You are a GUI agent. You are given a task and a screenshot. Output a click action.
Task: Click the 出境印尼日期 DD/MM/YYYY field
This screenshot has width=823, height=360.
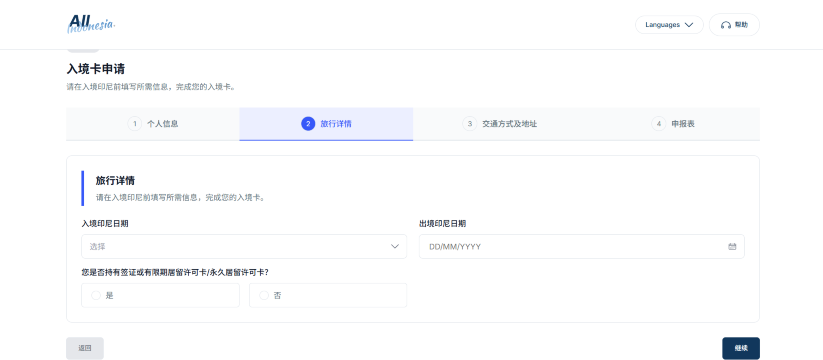point(582,246)
